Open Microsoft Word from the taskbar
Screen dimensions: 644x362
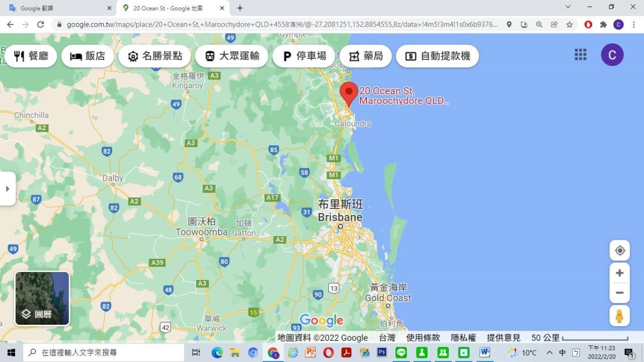(485, 352)
